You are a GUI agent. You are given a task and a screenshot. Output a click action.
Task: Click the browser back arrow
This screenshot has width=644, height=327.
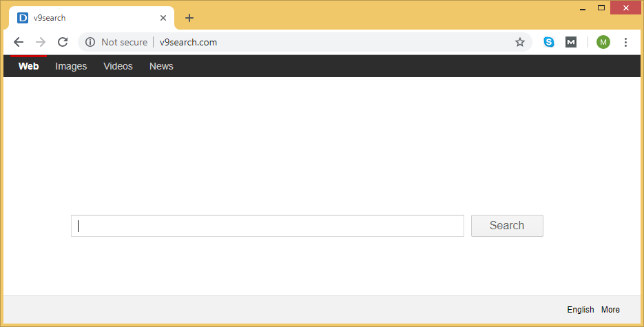coord(19,42)
